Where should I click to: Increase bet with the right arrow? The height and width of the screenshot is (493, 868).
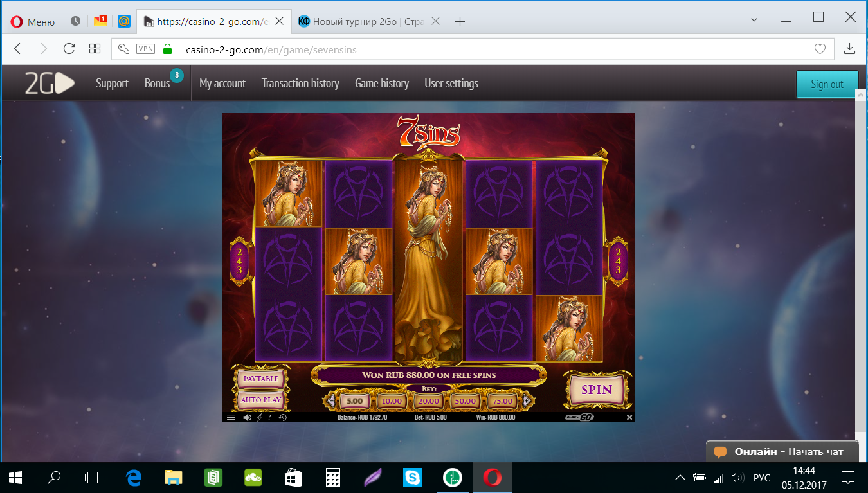pos(527,401)
